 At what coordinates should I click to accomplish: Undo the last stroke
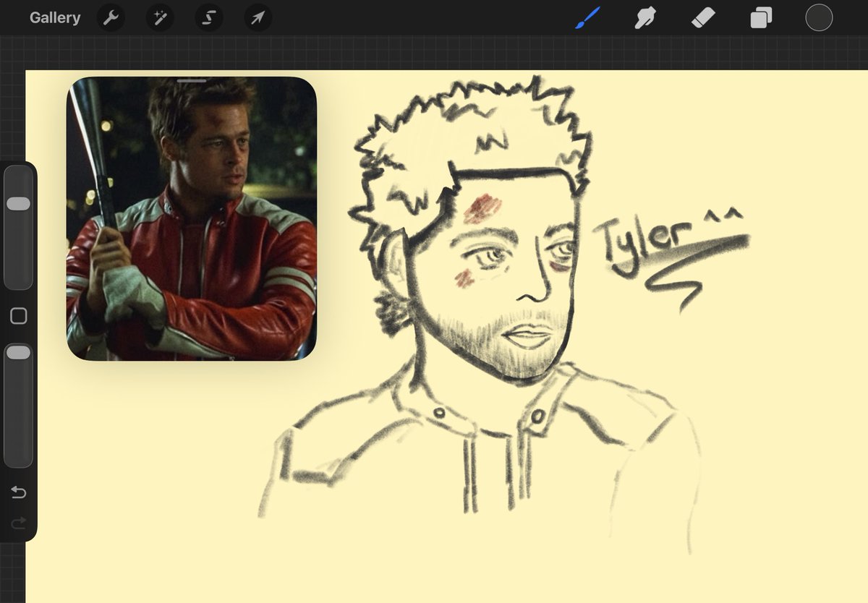(x=18, y=493)
